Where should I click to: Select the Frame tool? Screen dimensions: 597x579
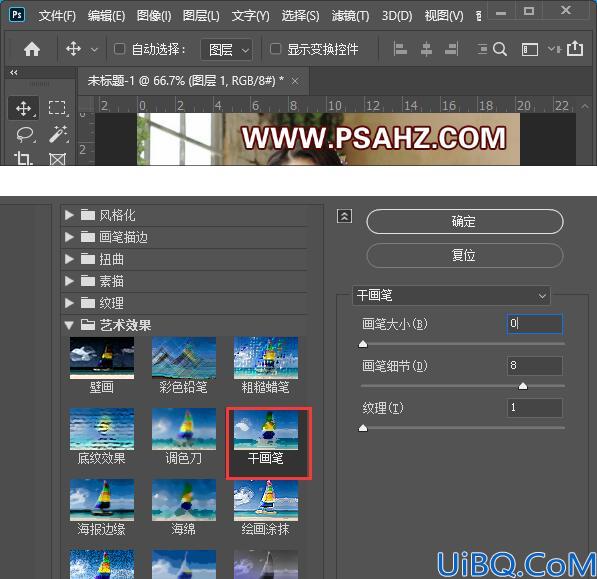coord(57,158)
